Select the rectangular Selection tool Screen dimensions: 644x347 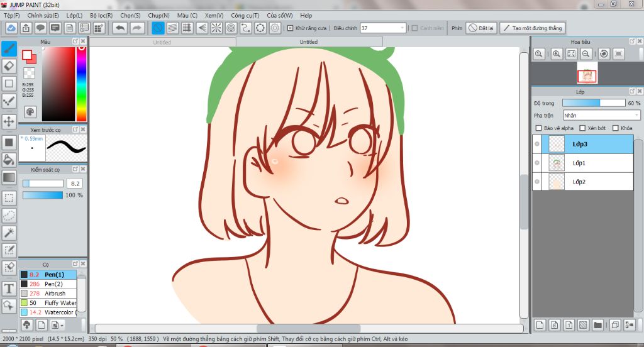tap(9, 198)
